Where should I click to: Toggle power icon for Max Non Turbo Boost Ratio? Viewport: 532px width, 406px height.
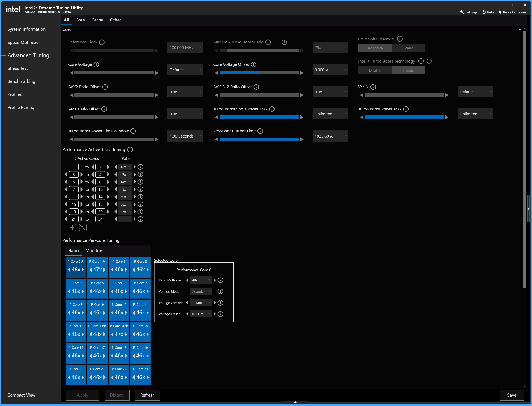[284, 42]
